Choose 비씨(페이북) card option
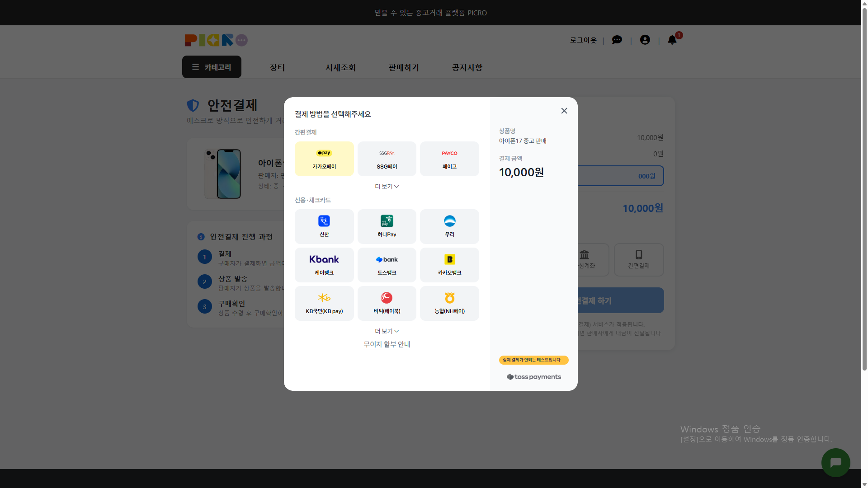The image size is (868, 488). pos(387,303)
